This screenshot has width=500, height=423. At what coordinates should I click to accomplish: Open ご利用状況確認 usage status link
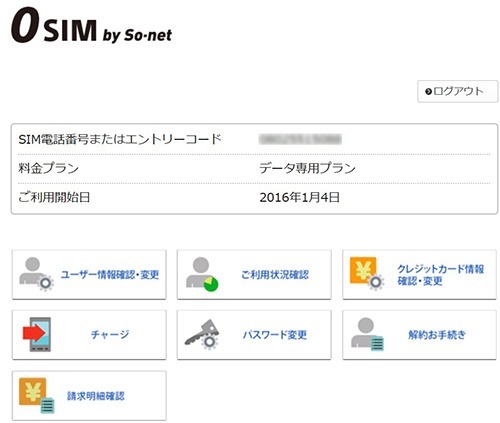point(275,275)
